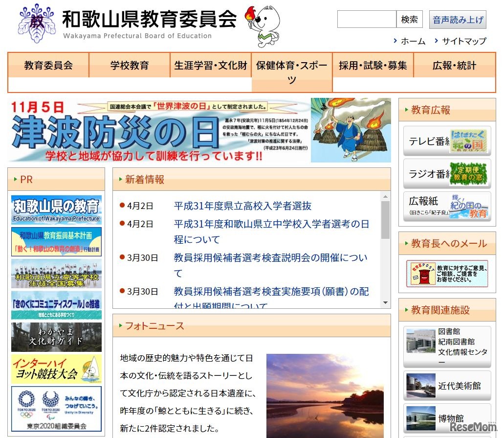Open the 採用・試験・募集 menu tab
The width and height of the screenshot is (504, 438).
[x=373, y=64]
